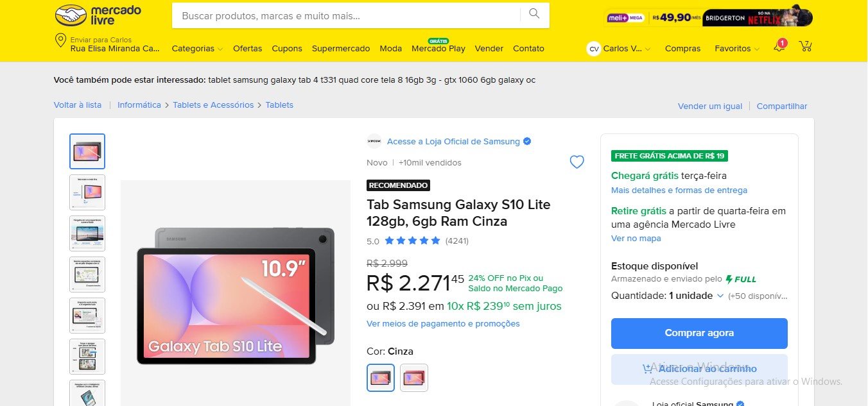Image resolution: width=868 pixels, height=406 pixels.
Task: Select the second product thumbnail image
Action: (87, 192)
